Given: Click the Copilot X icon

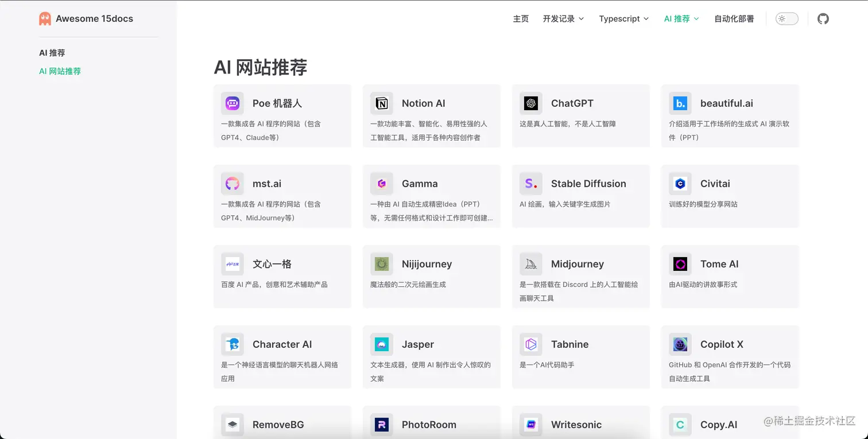Looking at the screenshot, I should pyautogui.click(x=680, y=344).
